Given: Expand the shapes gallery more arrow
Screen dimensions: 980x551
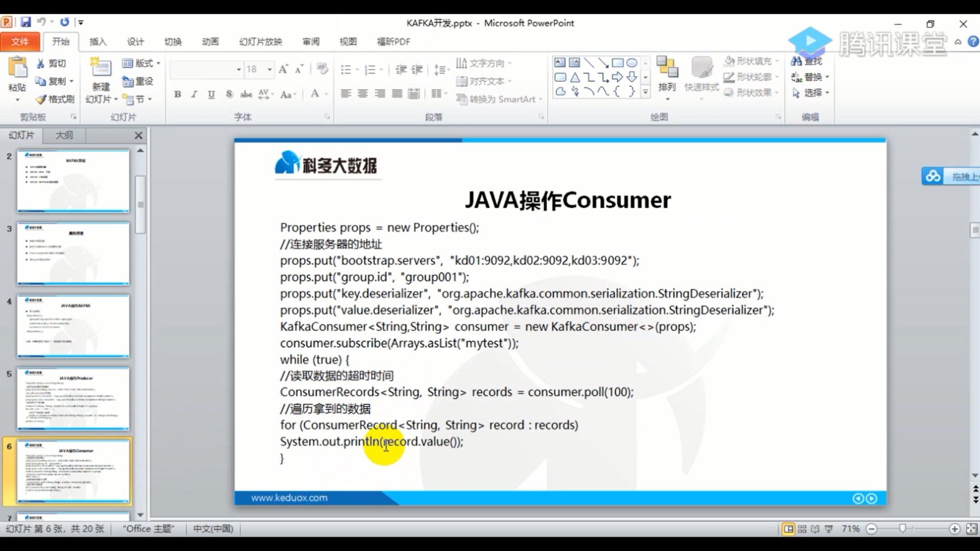Looking at the screenshot, I should [646, 92].
